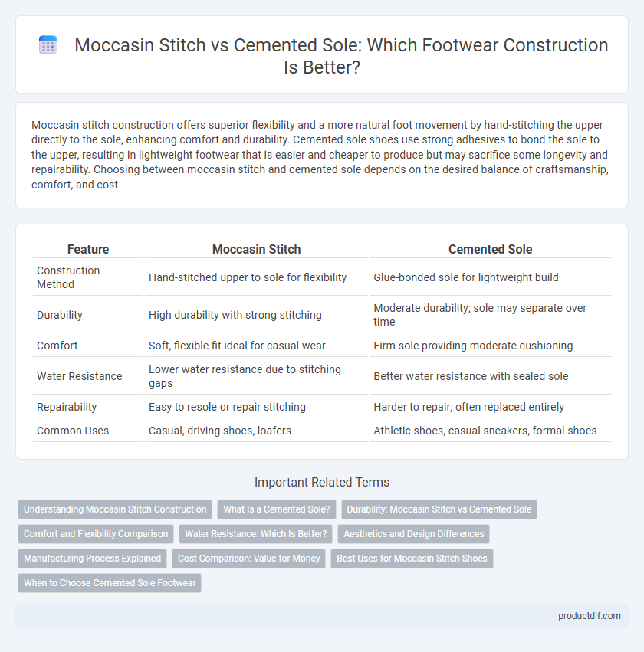Click the Repairability row label
Screen dimensions: 644x652
point(67,407)
